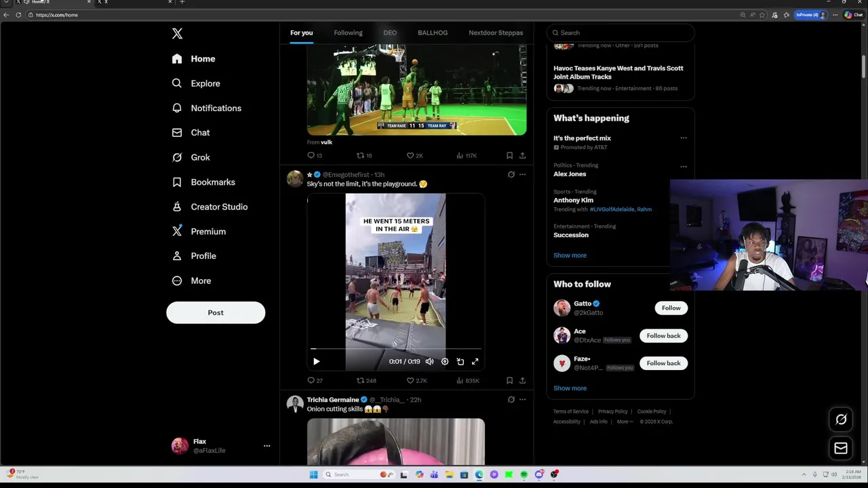Switch to the Nextdoor Steppas tab
868x488 pixels.
(x=496, y=33)
